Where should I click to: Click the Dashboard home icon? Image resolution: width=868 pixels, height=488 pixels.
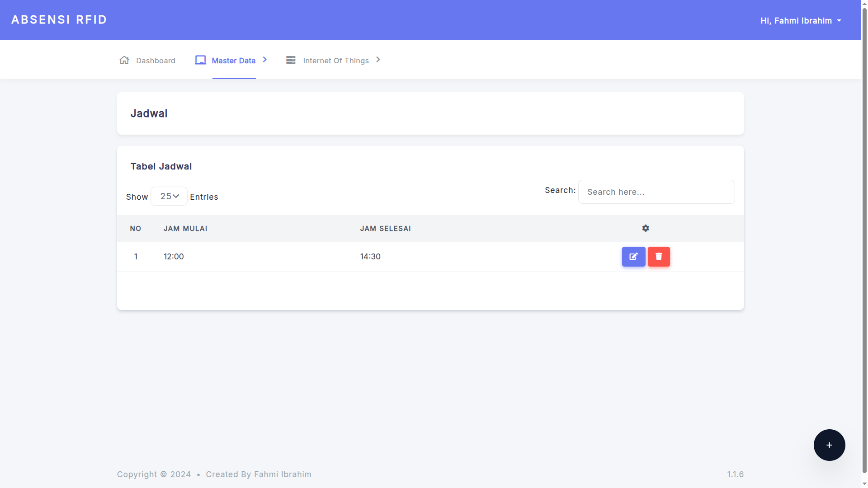(x=124, y=60)
